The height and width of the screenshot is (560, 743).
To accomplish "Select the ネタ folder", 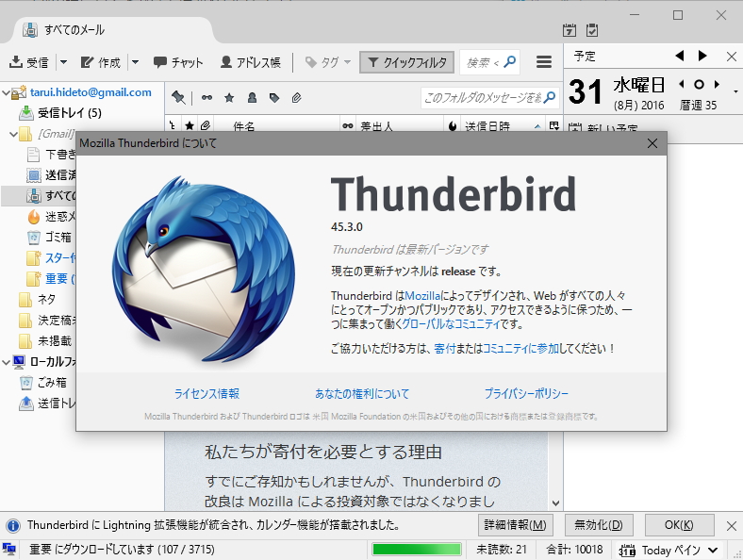I will point(46,300).
